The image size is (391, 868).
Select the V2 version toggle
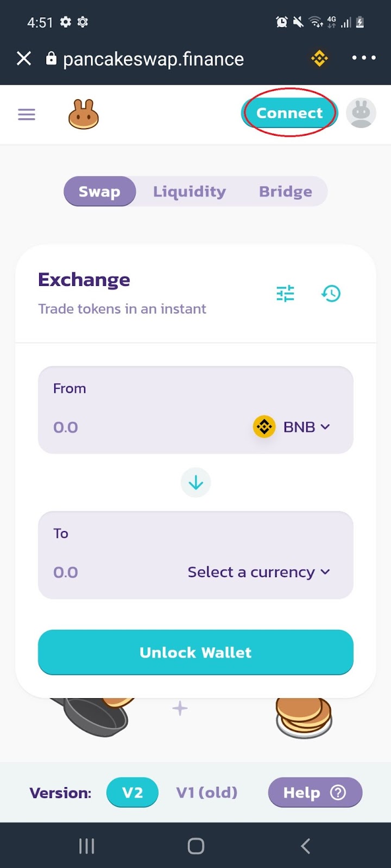coord(133,793)
